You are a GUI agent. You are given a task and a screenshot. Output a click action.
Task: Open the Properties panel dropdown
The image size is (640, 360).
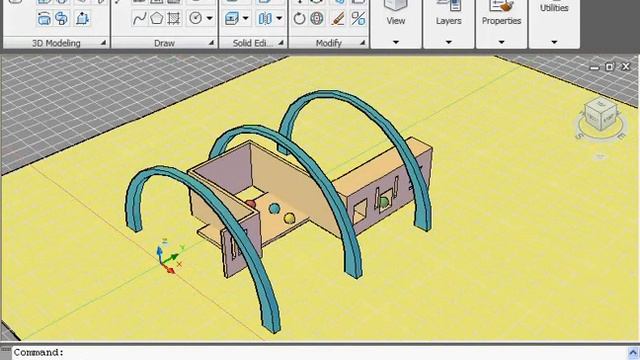(501, 42)
